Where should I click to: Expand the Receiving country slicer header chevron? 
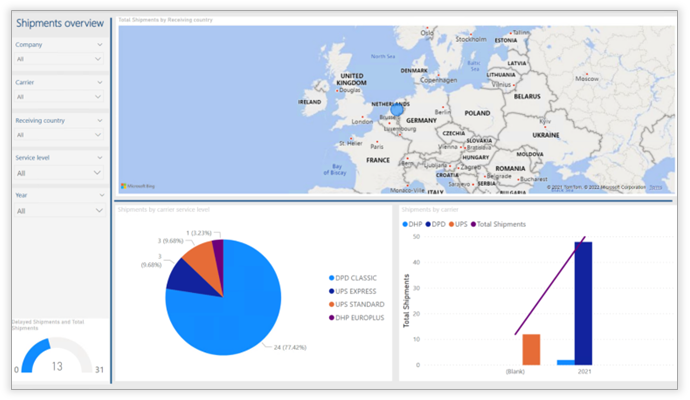pyautogui.click(x=100, y=120)
